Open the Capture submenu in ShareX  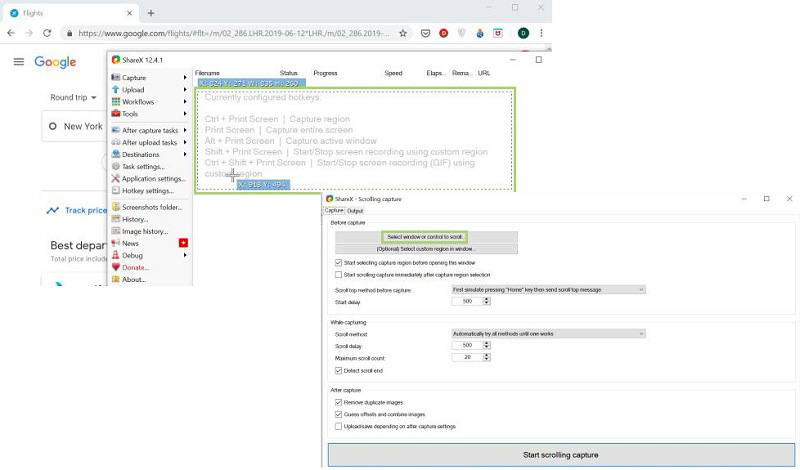pos(134,77)
